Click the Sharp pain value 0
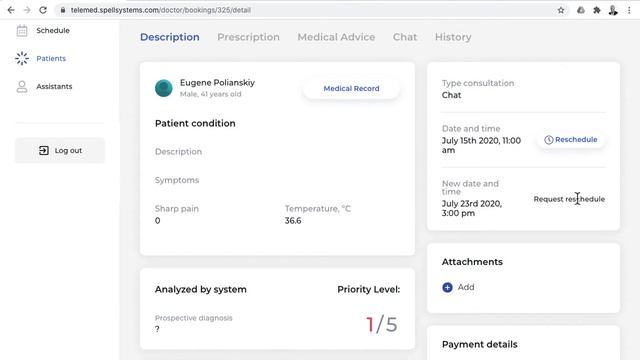Image resolution: width=640 pixels, height=360 pixels. [x=158, y=221]
